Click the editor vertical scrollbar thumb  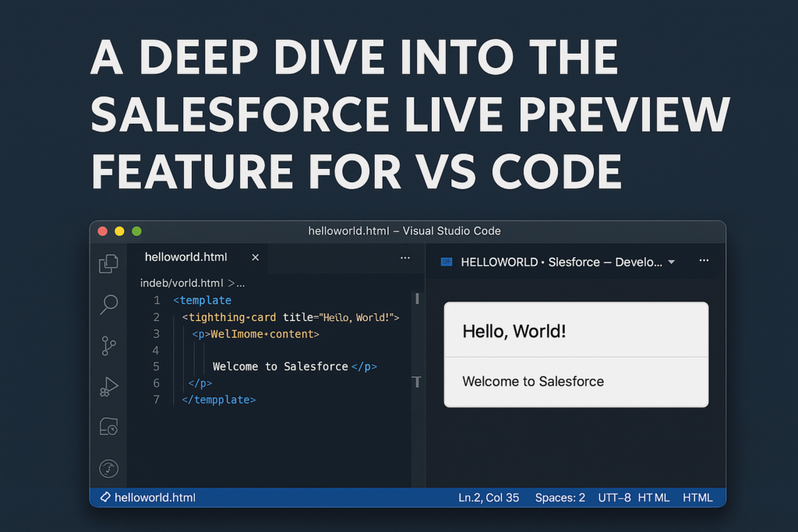click(417, 298)
